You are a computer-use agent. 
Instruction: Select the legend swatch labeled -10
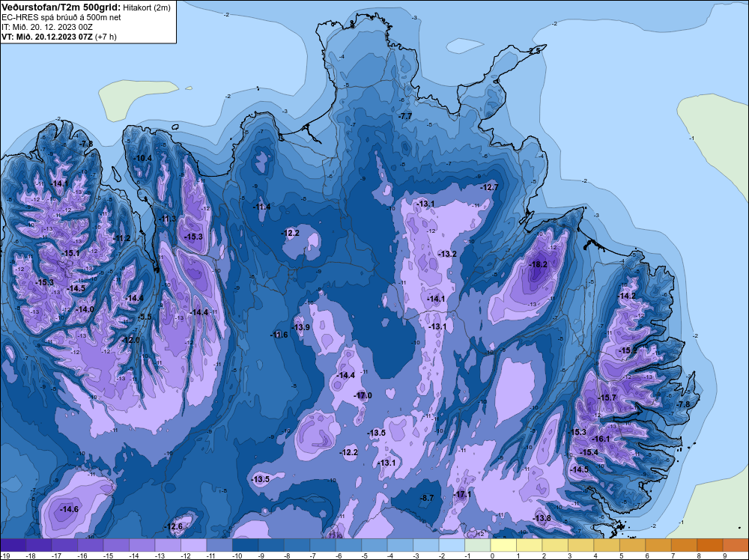[x=245, y=545]
